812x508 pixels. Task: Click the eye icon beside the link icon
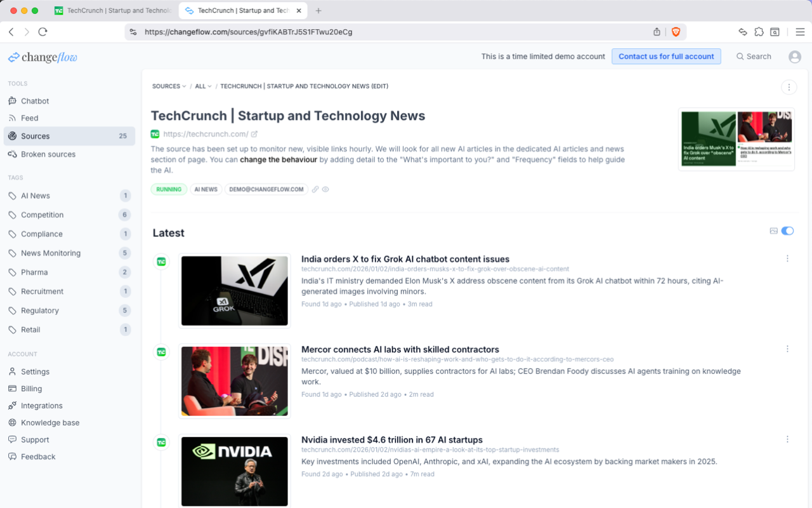(325, 189)
